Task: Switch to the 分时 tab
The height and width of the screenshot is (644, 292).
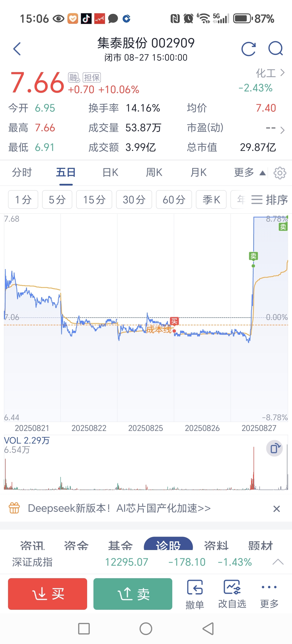Action: [x=22, y=172]
